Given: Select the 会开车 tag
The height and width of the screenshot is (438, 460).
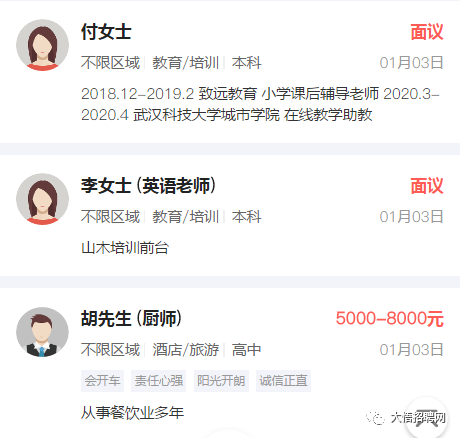Looking at the screenshot, I should tap(102, 381).
